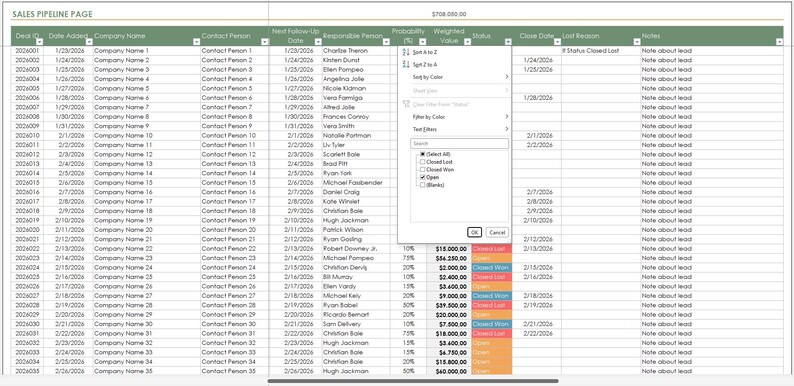Select the Company Name 10 cell

pyautogui.click(x=147, y=135)
